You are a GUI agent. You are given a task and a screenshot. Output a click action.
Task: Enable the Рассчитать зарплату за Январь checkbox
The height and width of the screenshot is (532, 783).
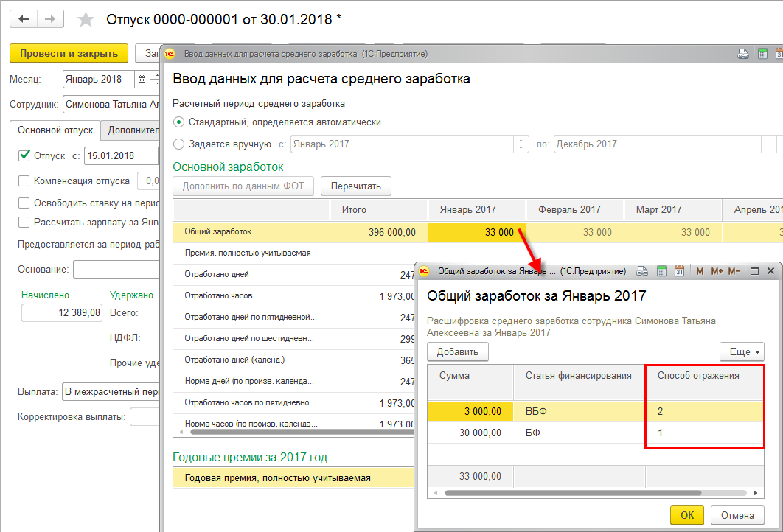[24, 222]
